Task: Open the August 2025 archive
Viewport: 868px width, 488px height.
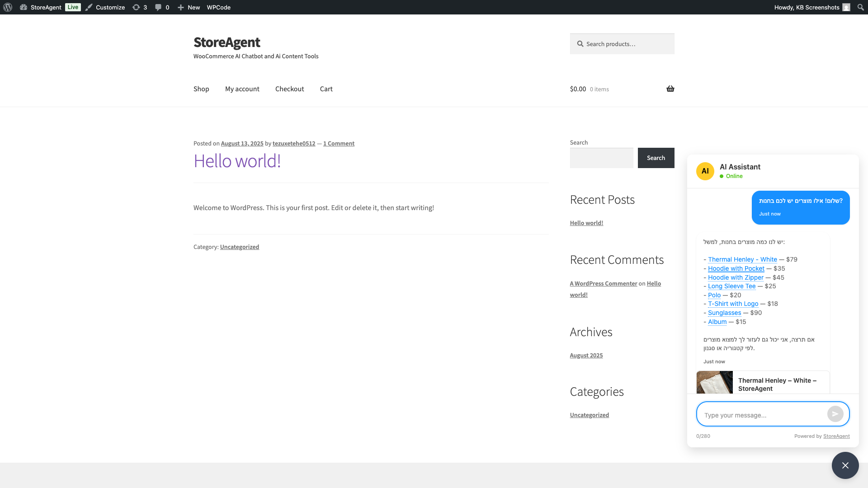Action: point(586,355)
